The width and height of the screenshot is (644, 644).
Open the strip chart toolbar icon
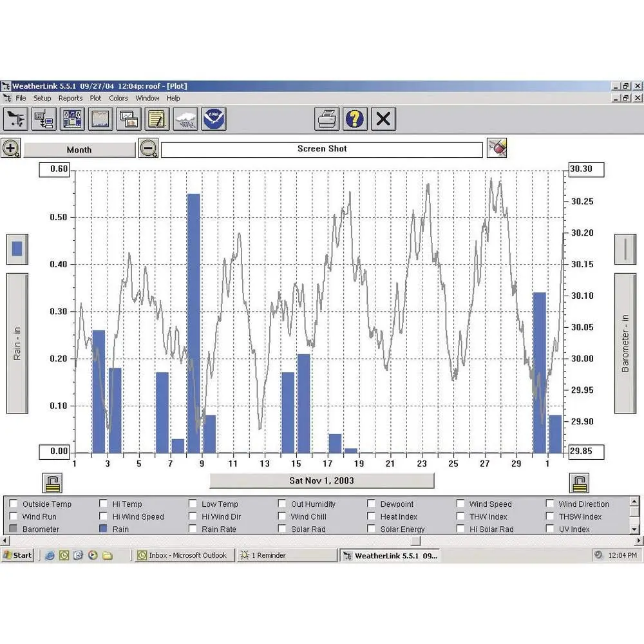129,119
